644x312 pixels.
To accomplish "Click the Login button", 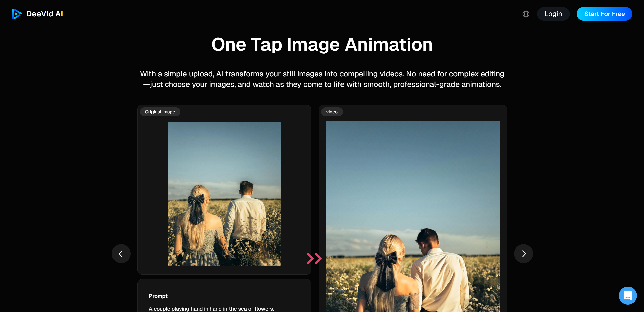I will tap(553, 14).
